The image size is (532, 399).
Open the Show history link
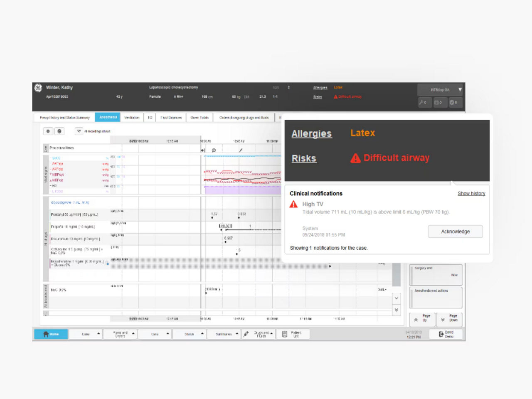tap(471, 193)
